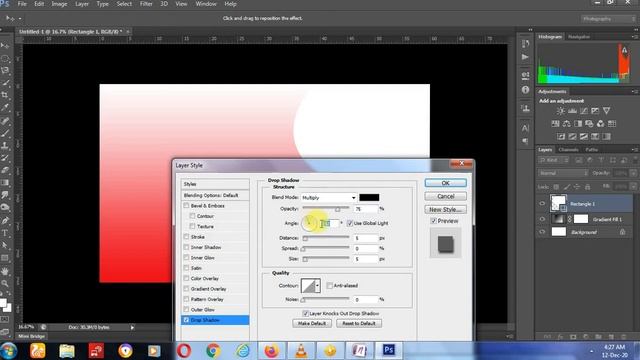The image size is (640, 360).
Task: Click the histogram cached data warning icon
Action: (624, 50)
